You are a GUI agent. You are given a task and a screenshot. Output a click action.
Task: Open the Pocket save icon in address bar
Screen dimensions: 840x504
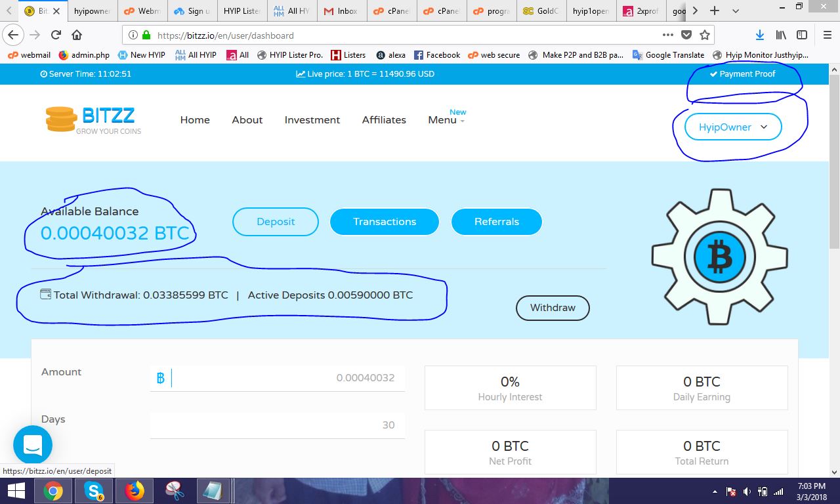pos(686,35)
